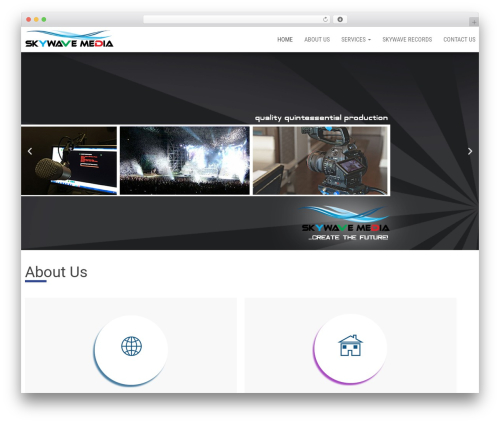Click the Skywave Media logo in banner
500x423 pixels.
(x=345, y=219)
